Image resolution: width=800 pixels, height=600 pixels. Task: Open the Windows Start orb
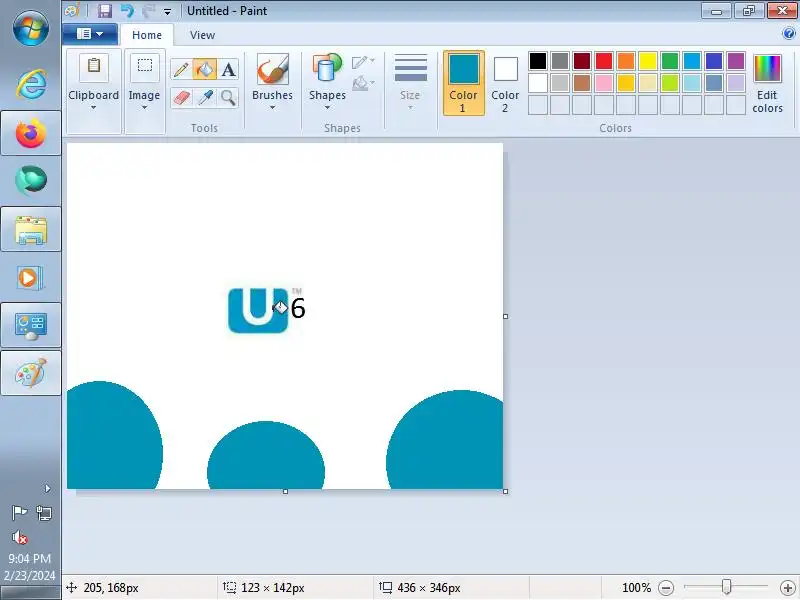31,29
